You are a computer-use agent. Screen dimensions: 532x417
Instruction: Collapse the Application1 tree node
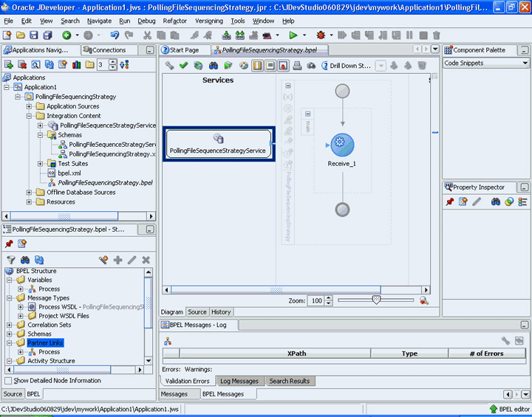click(7, 87)
